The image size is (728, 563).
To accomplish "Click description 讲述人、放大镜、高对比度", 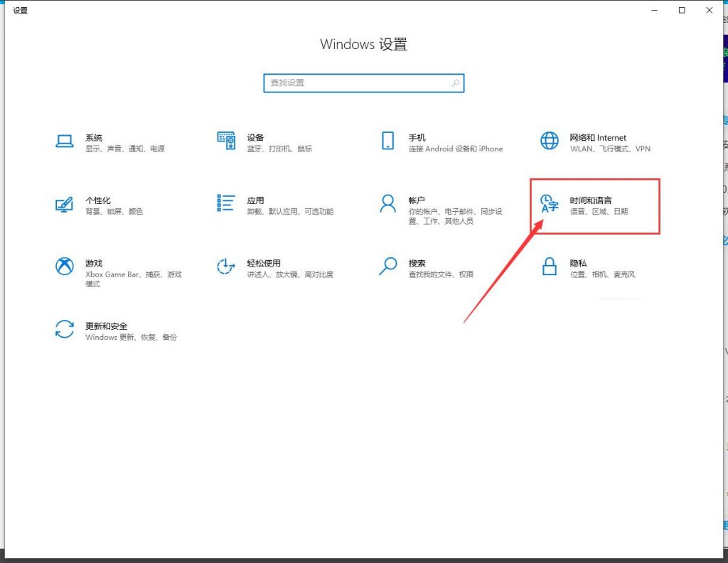I will [290, 275].
